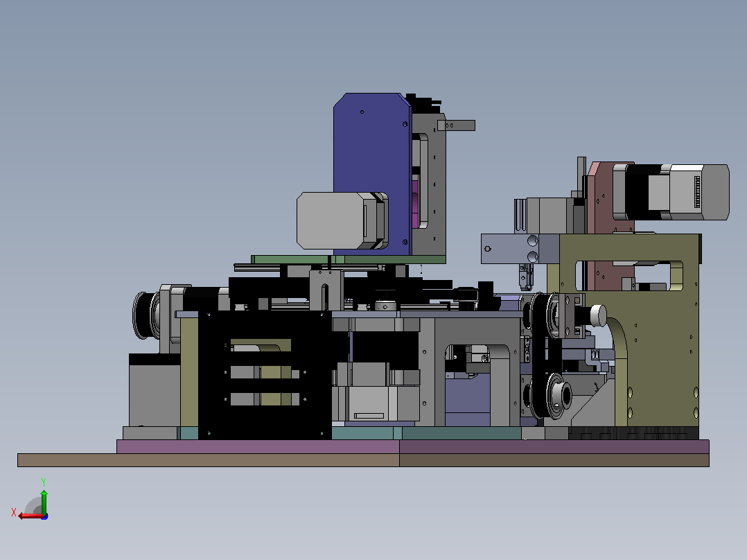This screenshot has width=747, height=560.
Task: Select the purple plate resting on the brown base
Action: pyautogui.click(x=412, y=446)
